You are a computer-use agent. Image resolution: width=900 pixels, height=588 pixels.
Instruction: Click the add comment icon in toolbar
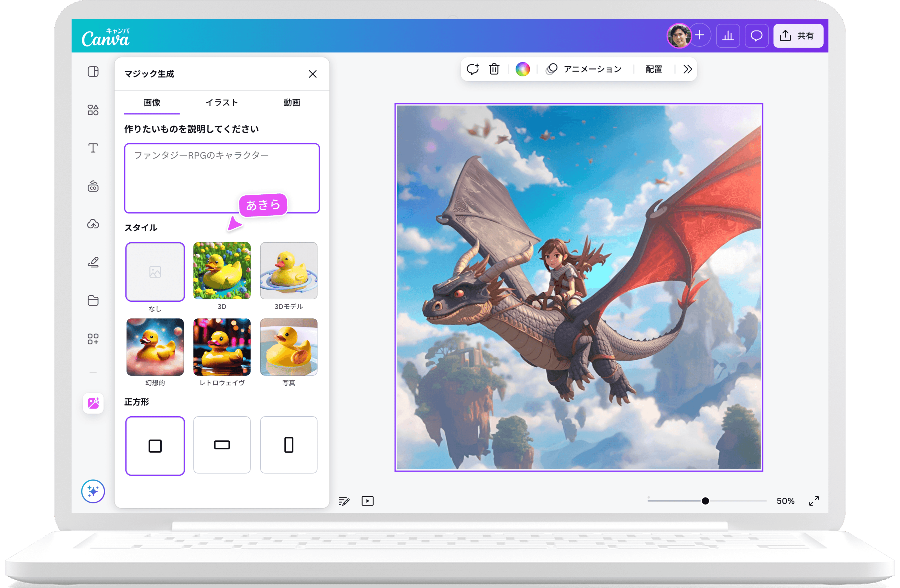(x=473, y=69)
